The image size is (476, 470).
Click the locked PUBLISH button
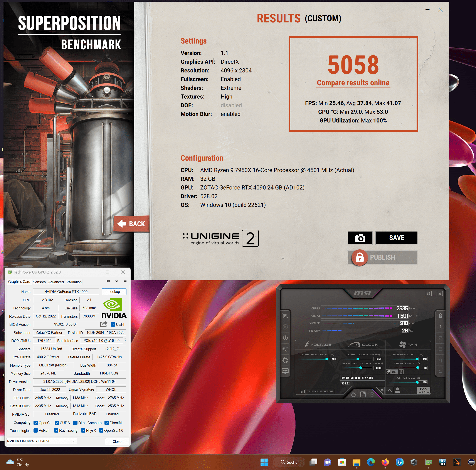[382, 257]
